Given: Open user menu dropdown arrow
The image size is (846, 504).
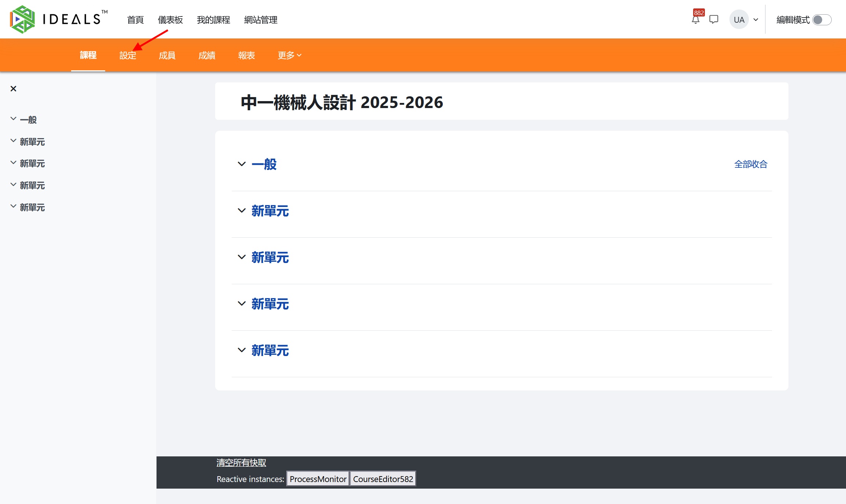Looking at the screenshot, I should (756, 20).
